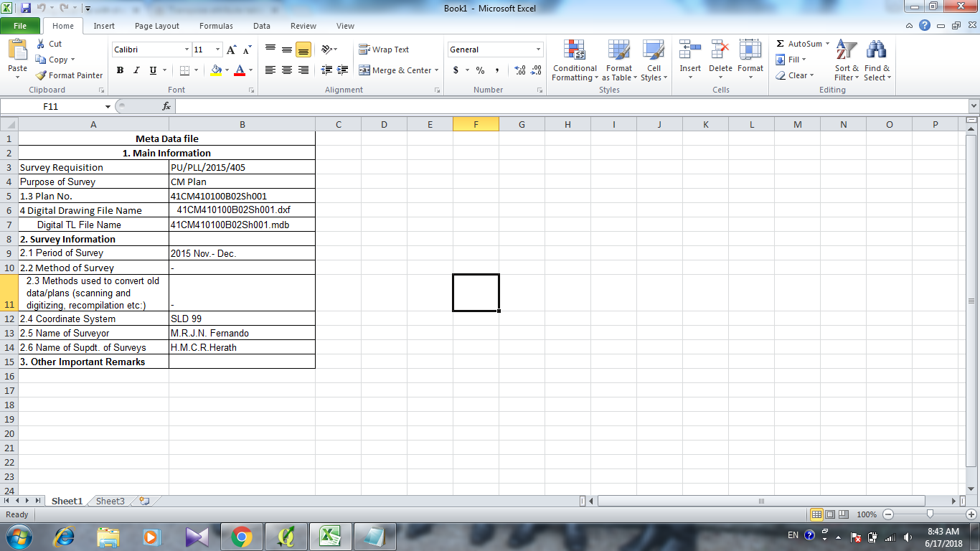The width and height of the screenshot is (980, 551).
Task: Click the Insert Worksheet tab icon
Action: 144,501
